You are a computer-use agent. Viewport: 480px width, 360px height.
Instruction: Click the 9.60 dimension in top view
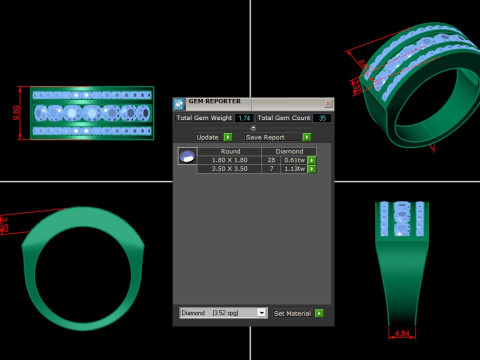point(16,113)
